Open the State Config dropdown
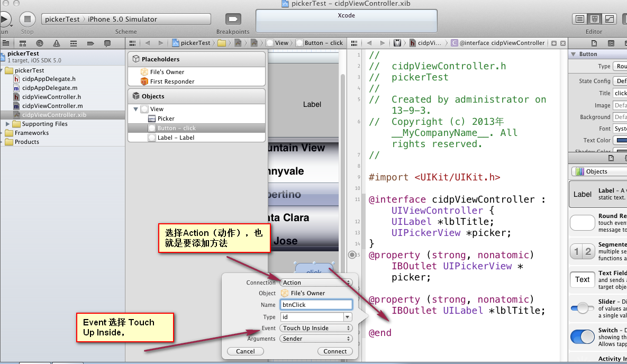Viewport: 627px width, 364px height. point(620,81)
